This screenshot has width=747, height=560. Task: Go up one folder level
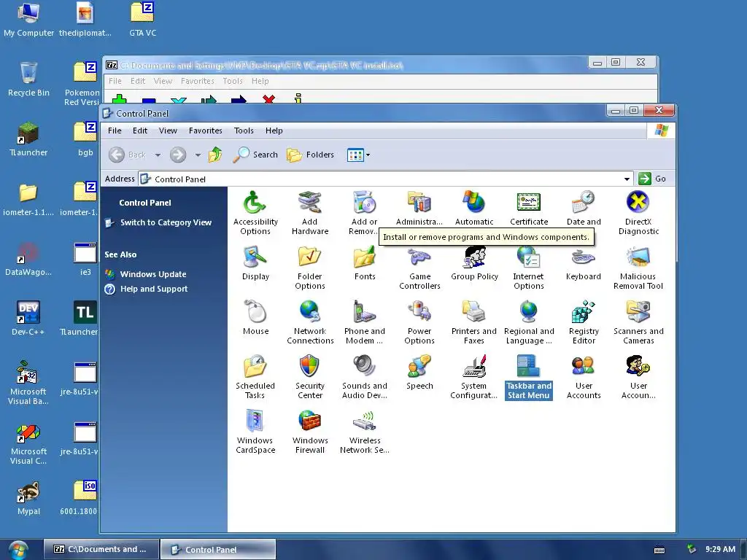(x=215, y=155)
